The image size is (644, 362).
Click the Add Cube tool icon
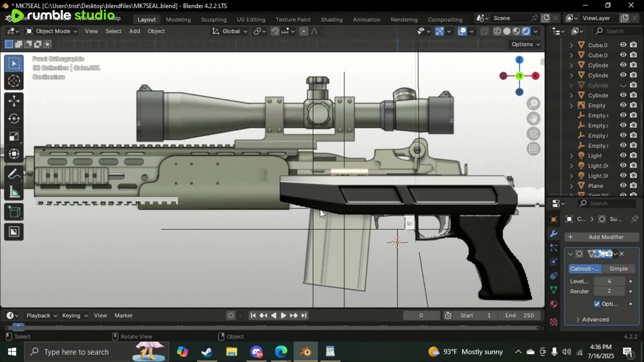tap(14, 212)
